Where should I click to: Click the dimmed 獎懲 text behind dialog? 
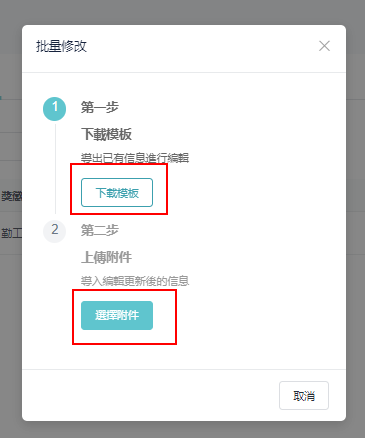coord(11,196)
